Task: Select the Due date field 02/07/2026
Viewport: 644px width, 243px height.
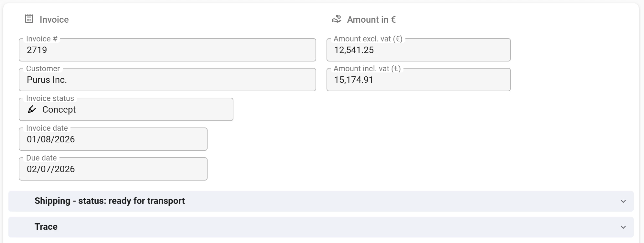Action: click(x=113, y=169)
